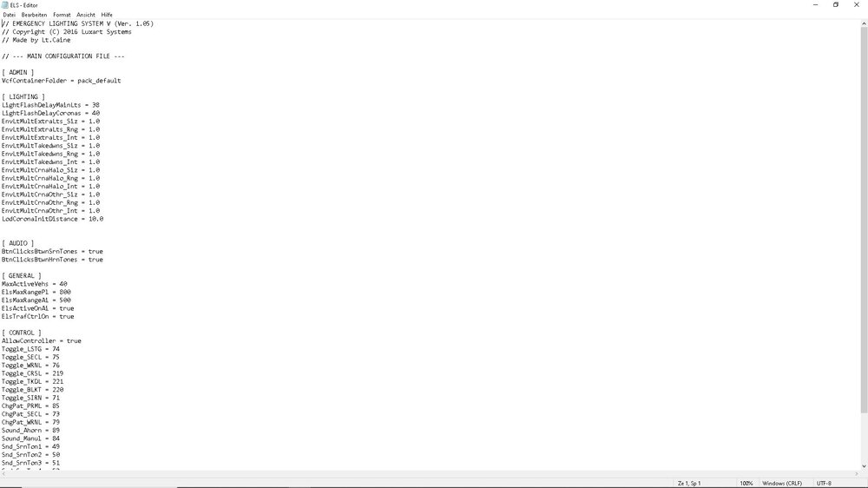Open the Hilfe menu
Viewport: 868px width, 488px height.
[x=107, y=15]
